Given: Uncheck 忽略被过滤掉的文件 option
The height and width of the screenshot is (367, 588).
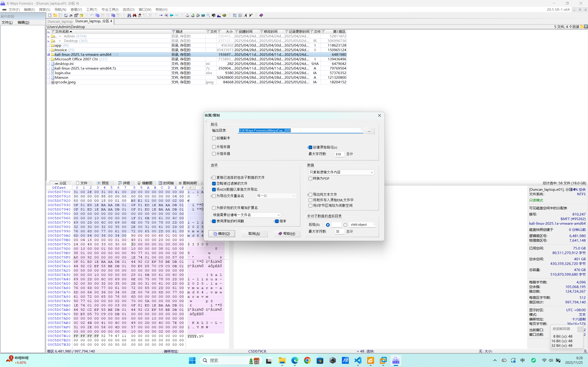Looking at the screenshot, I should [214, 184].
